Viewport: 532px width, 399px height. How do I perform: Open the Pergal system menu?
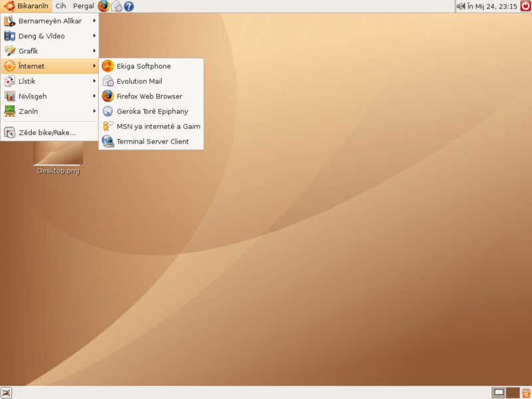click(x=84, y=6)
